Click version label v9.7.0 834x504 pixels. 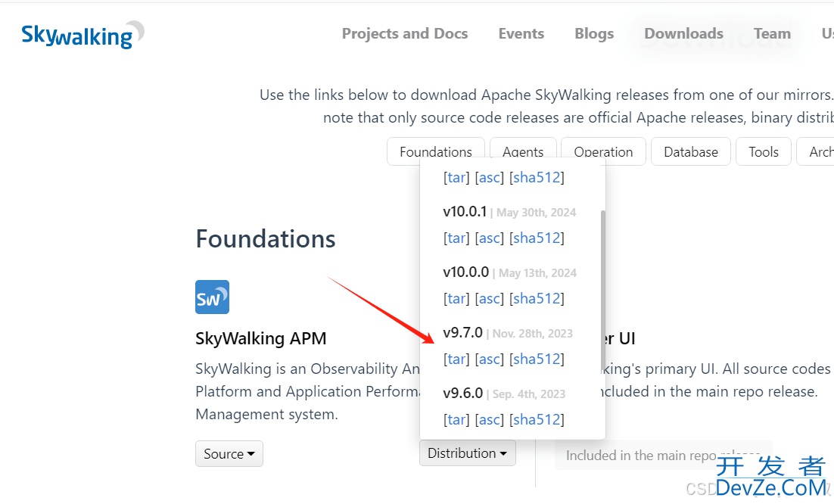point(462,333)
